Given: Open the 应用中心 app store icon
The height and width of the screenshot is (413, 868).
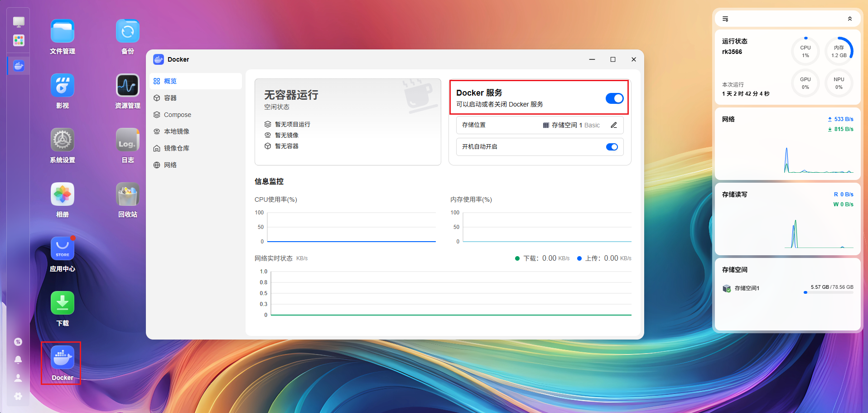Looking at the screenshot, I should point(63,249).
